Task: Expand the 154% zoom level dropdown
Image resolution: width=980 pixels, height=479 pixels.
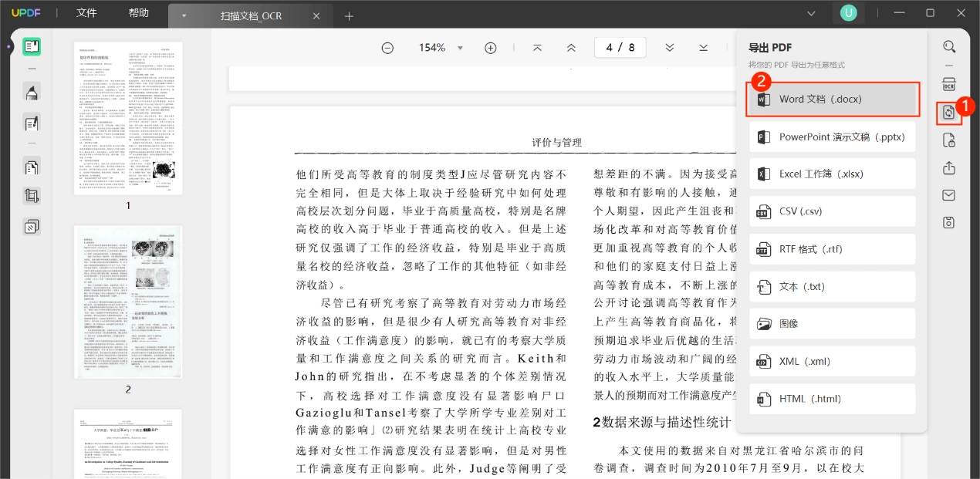Action: pos(461,48)
